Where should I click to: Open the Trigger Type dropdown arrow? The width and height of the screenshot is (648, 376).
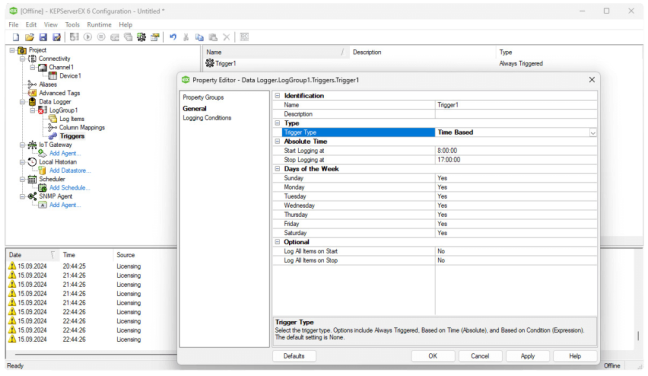pyautogui.click(x=593, y=133)
